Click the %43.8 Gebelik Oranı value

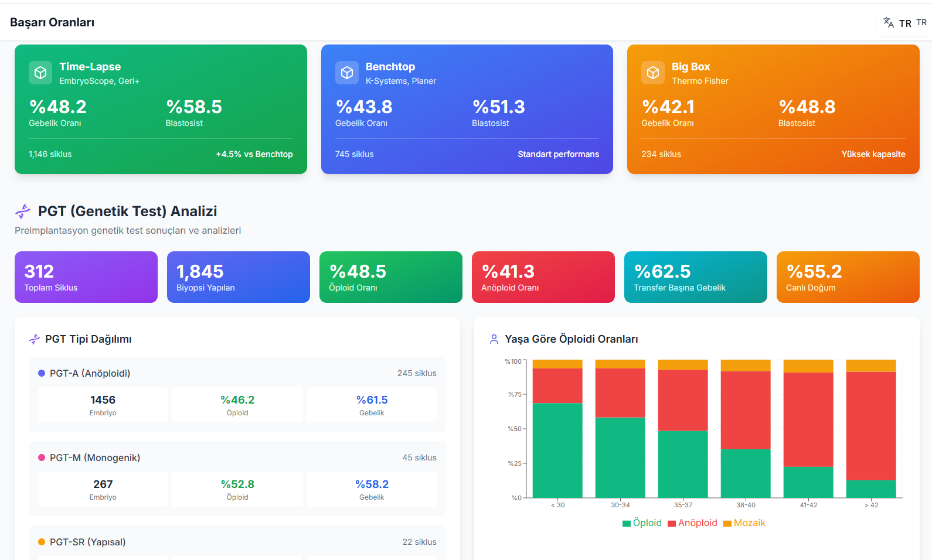[x=364, y=107]
